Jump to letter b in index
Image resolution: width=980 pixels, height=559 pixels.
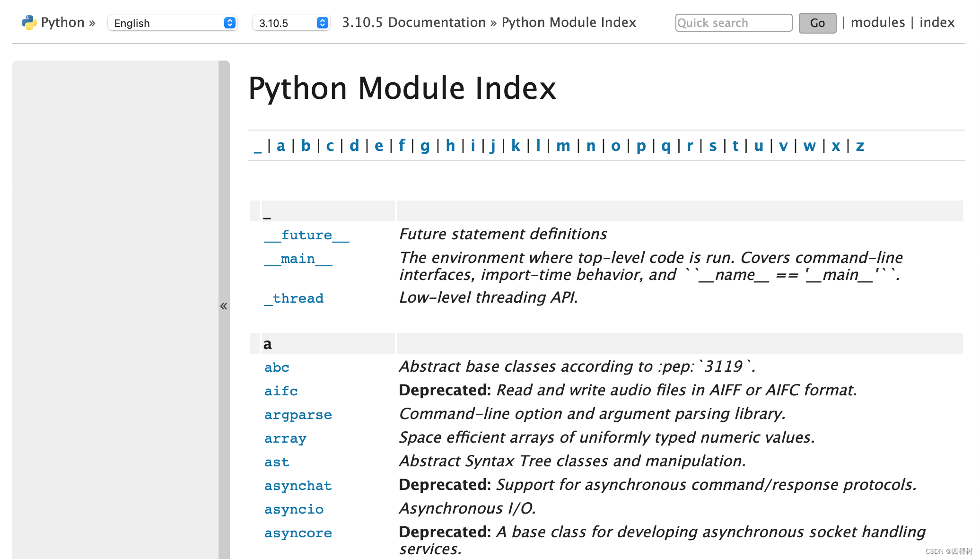click(306, 146)
